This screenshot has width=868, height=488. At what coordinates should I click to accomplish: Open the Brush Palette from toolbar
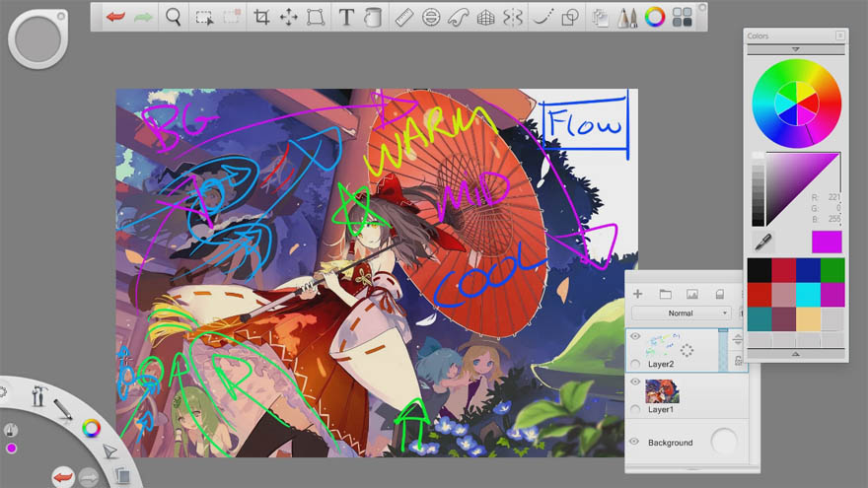pyautogui.click(x=627, y=18)
